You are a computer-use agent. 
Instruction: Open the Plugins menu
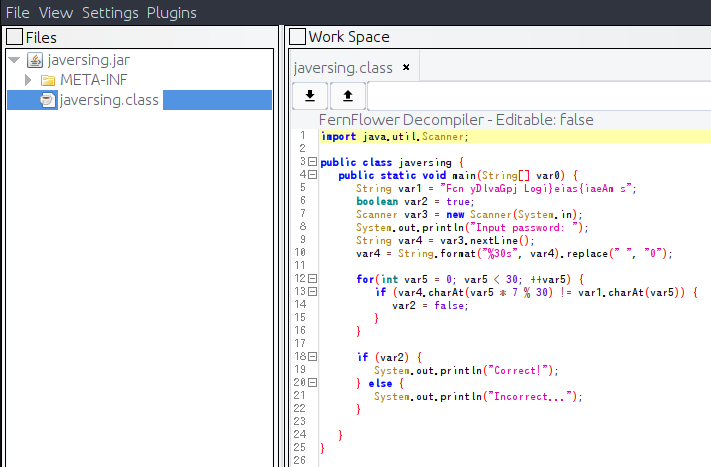tap(171, 13)
